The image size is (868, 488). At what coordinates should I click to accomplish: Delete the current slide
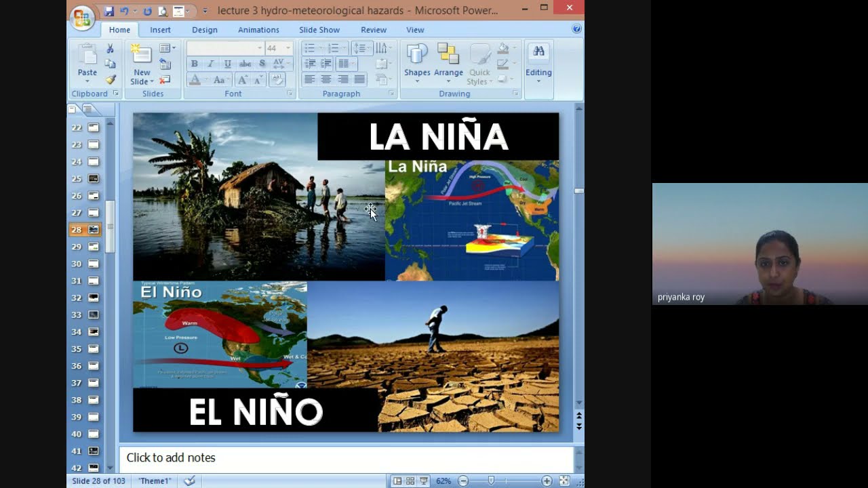pos(165,80)
